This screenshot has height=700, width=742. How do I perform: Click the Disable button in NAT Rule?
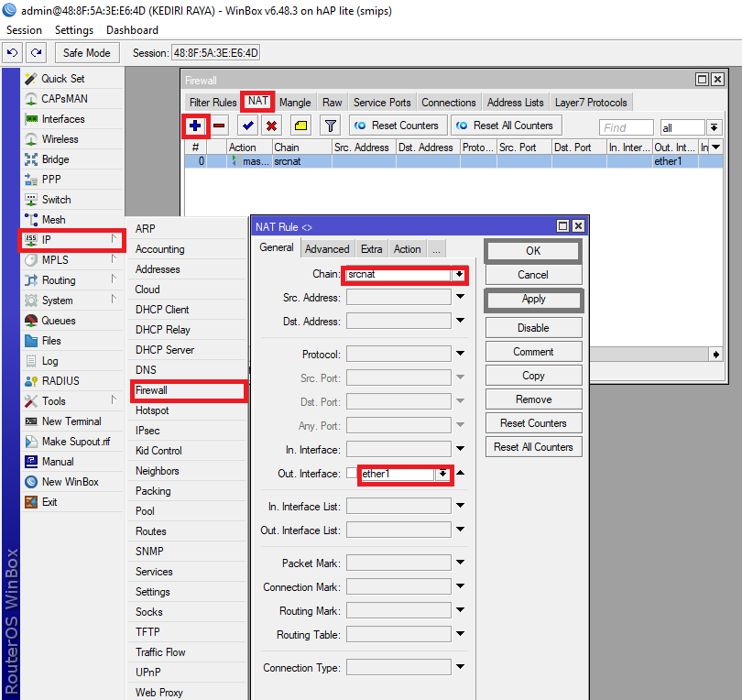[x=533, y=328]
